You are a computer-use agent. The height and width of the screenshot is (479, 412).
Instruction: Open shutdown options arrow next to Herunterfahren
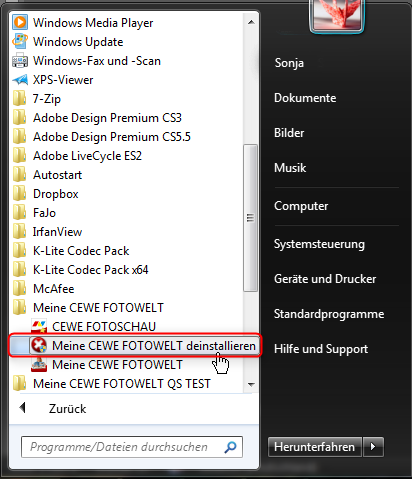[373, 447]
